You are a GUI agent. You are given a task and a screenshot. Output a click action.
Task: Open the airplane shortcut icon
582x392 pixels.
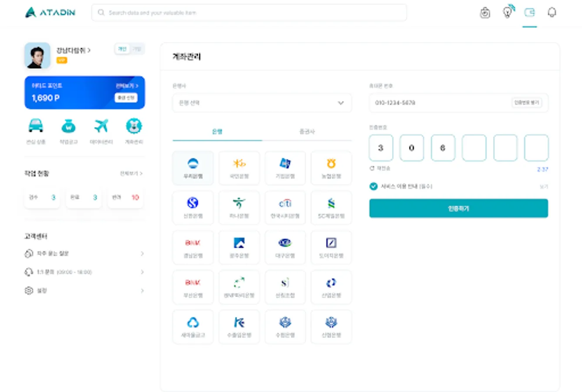point(101,126)
